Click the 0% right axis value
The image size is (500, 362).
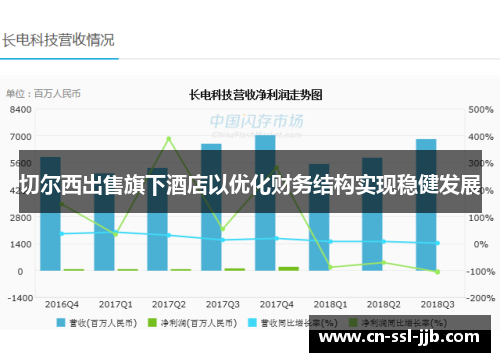pyautogui.click(x=481, y=244)
